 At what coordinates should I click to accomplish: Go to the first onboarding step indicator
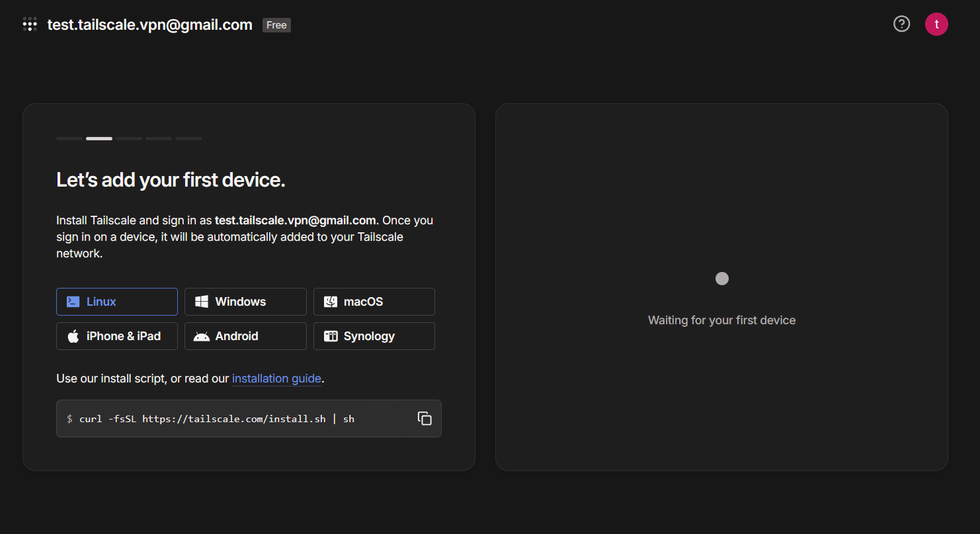point(69,138)
